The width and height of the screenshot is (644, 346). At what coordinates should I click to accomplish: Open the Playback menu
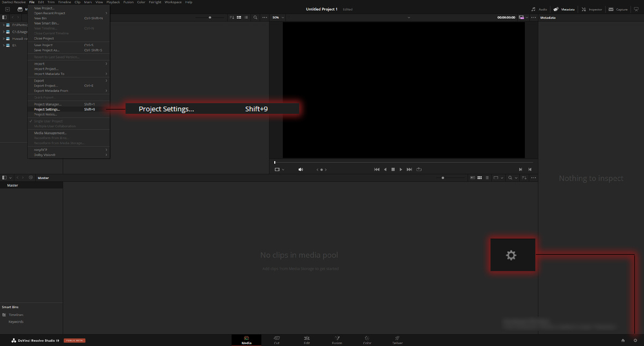point(113,2)
